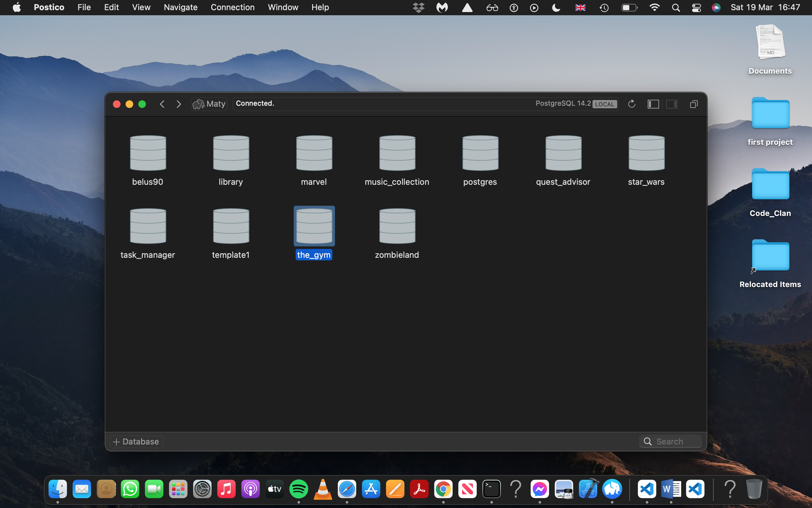
Task: Open the highlighted the_gym database
Action: tap(314, 226)
